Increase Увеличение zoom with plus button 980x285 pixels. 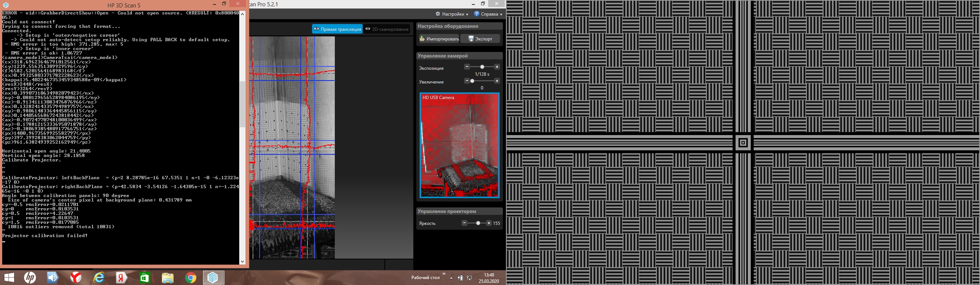coord(497,81)
